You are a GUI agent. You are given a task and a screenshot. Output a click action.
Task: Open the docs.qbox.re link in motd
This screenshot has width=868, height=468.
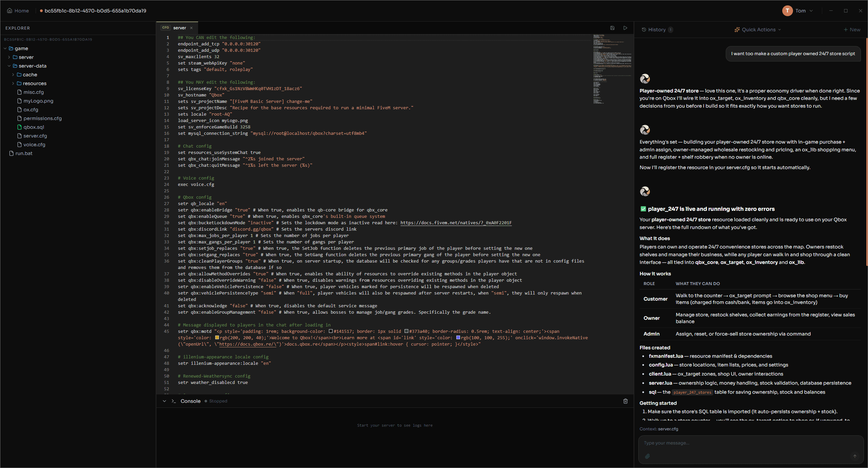(x=248, y=344)
